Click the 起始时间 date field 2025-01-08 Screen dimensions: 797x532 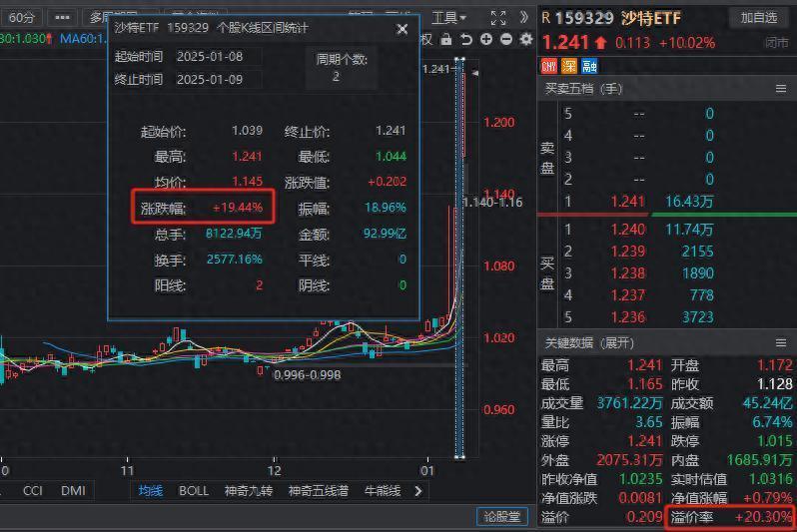[x=218, y=57]
